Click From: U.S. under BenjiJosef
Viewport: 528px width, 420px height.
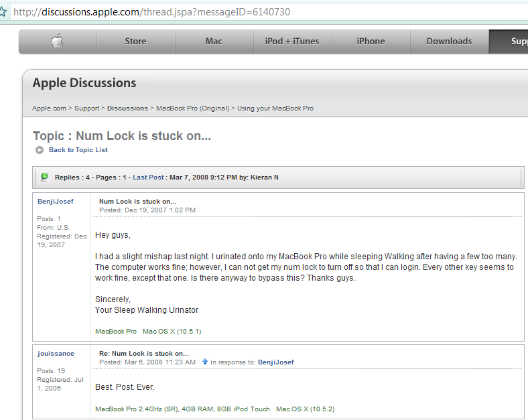click(54, 228)
